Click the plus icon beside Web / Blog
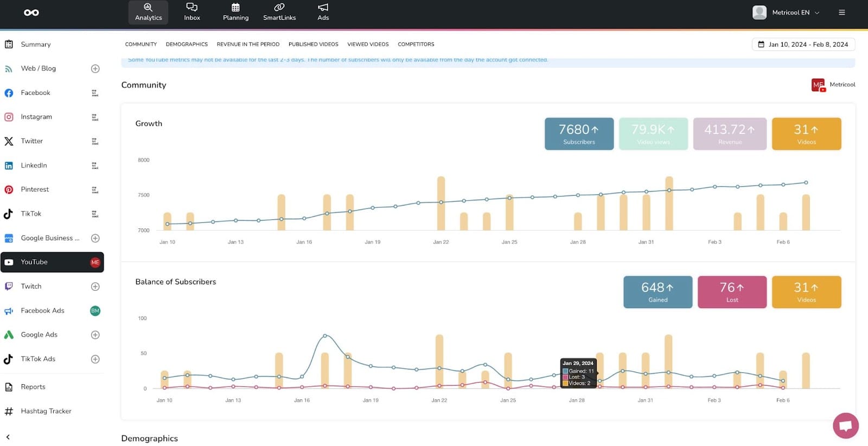Screen dimensions: 868x446 pos(95,69)
